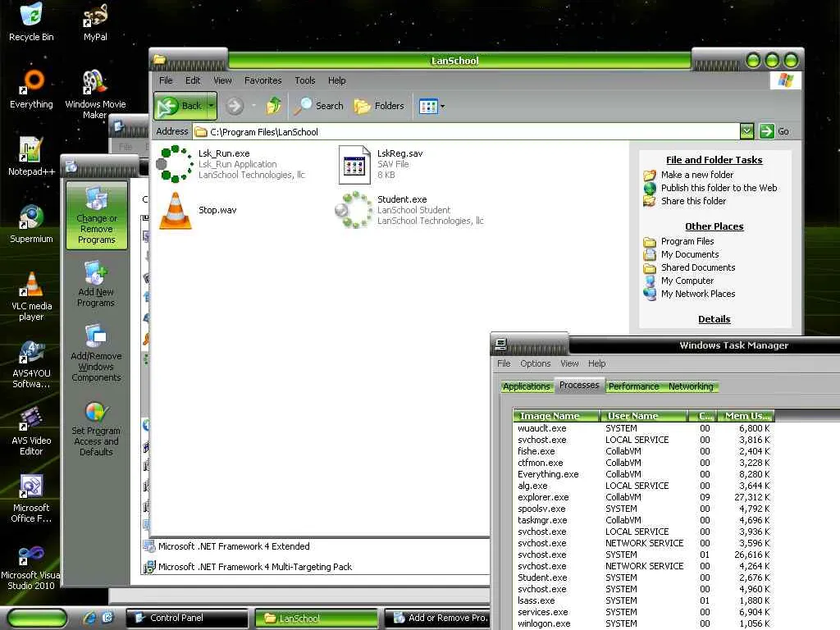Open the Supermium browser shortcut
Viewport: 840px width, 630px height.
31,224
